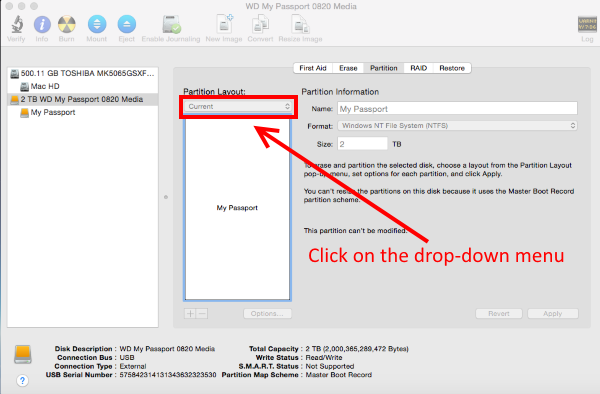Click the Convert toolbar icon
This screenshot has height=394, width=600.
(x=260, y=24)
